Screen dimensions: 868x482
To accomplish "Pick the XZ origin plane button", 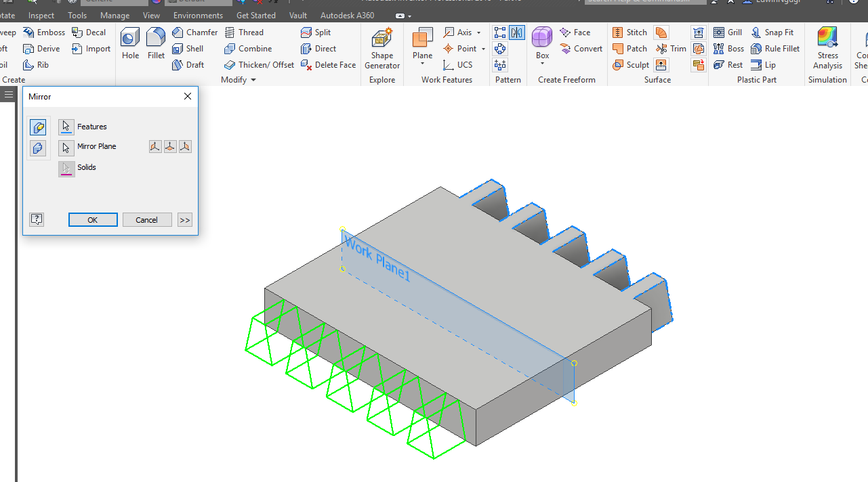I will pos(170,146).
